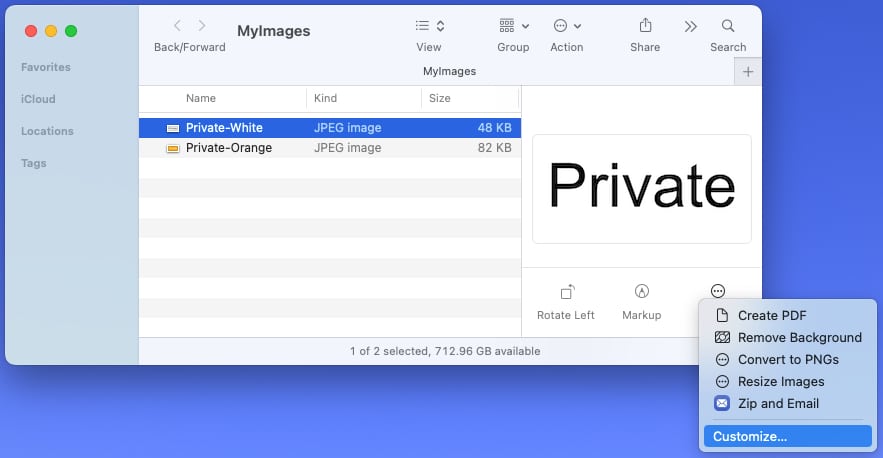Add a new tab with plus button
This screenshot has height=458, width=883.
(748, 72)
